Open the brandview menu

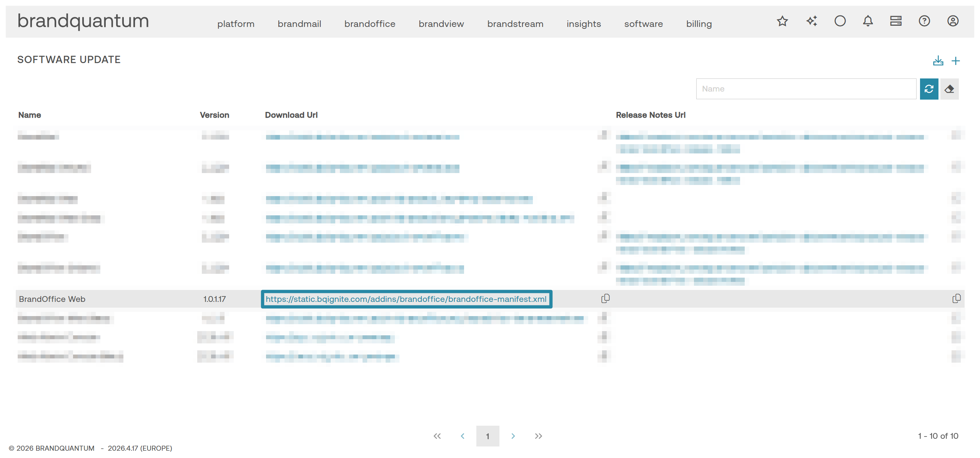tap(441, 24)
